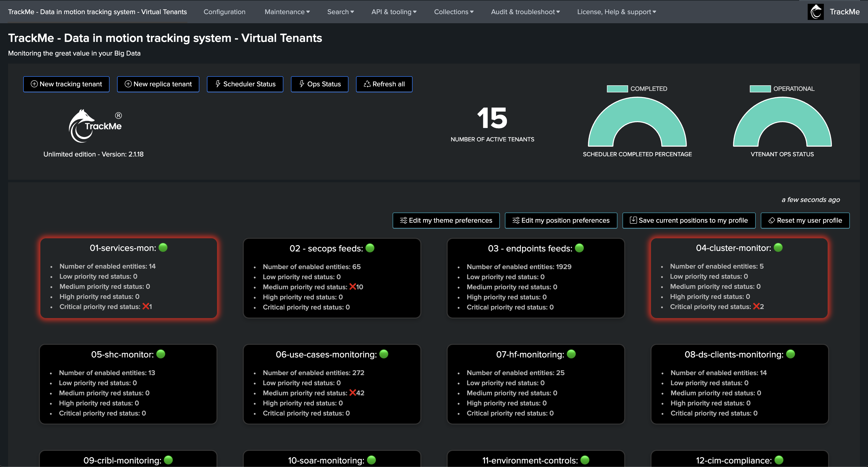Click the TrackMe wolf logo in header
Viewport: 868px width, 467px height.
816,12
